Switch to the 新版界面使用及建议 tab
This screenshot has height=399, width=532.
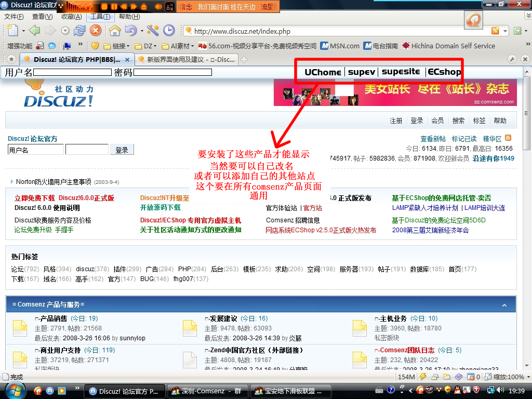tap(187, 59)
